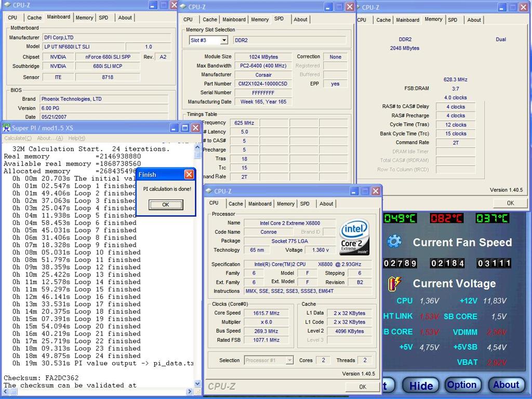Image resolution: width=532 pixels, height=399 pixels.
Task: Select the Cache tab in the SPD window
Action: [210, 20]
